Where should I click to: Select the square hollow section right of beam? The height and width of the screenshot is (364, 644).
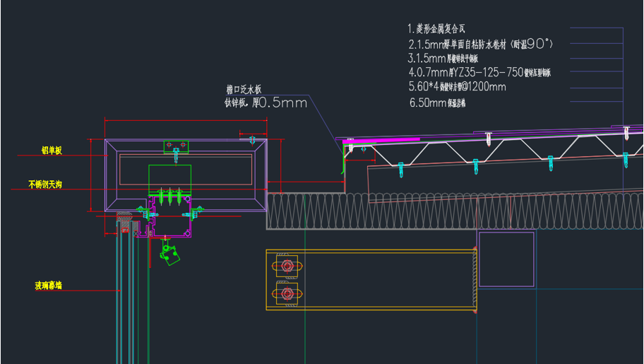pyautogui.click(x=506, y=259)
